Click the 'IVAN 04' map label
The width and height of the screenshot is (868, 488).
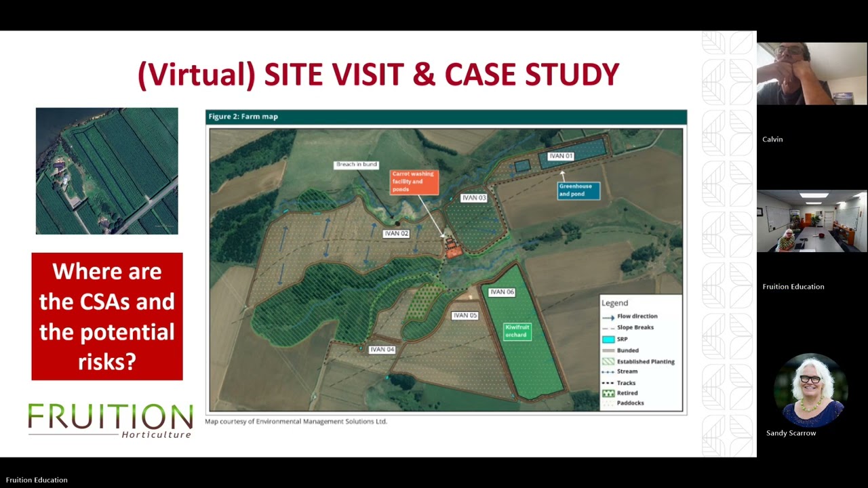point(382,350)
